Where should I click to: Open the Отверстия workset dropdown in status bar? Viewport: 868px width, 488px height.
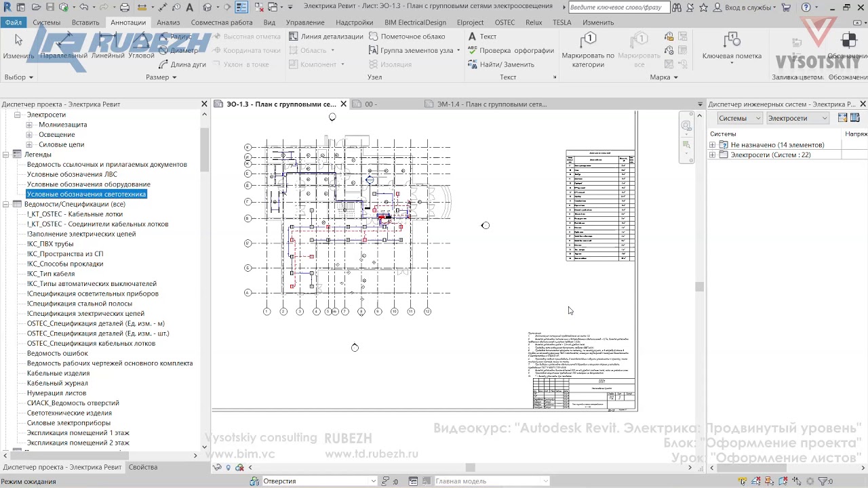tap(319, 481)
